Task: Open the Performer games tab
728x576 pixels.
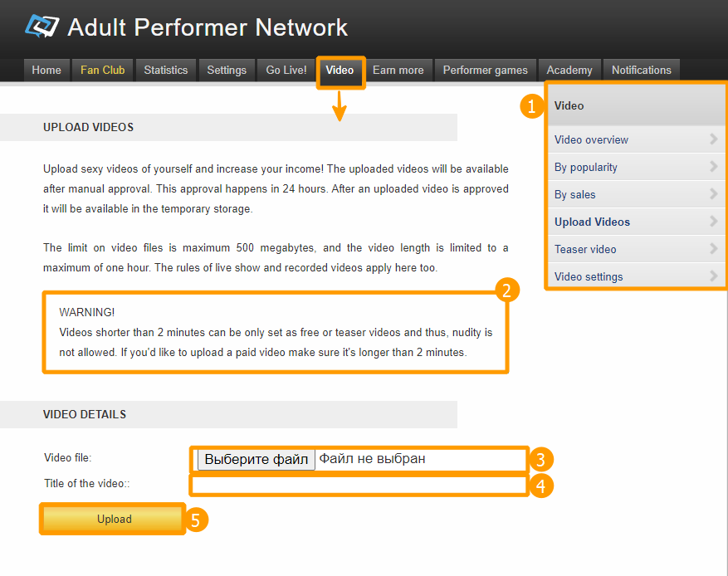Action: point(485,71)
